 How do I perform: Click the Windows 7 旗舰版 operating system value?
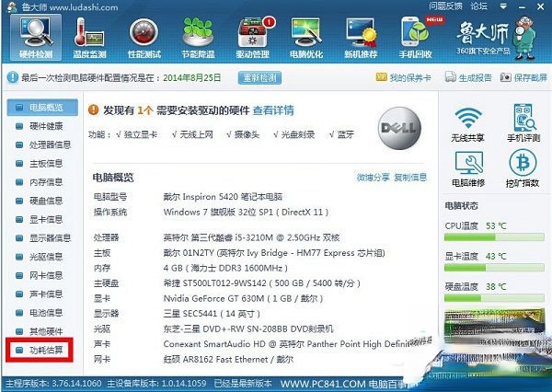click(246, 212)
